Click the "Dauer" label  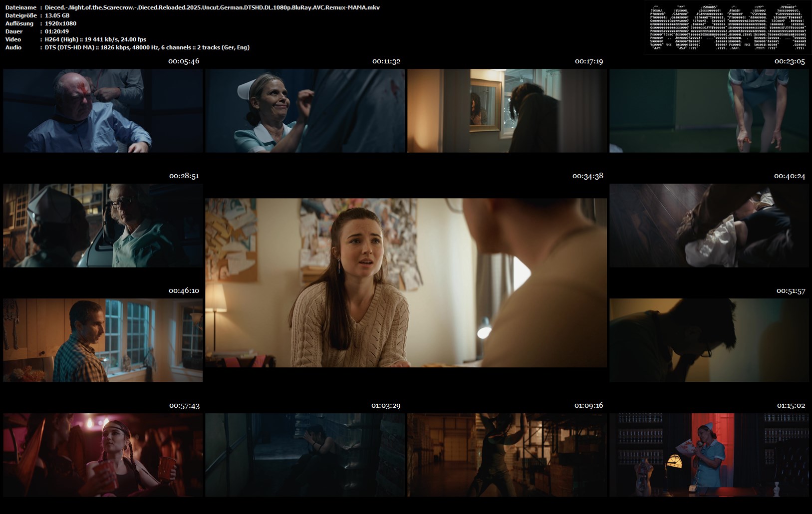pyautogui.click(x=14, y=31)
